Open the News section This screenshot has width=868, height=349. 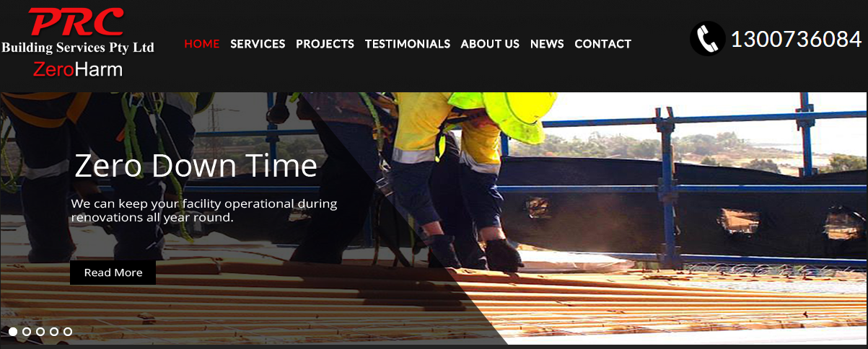(x=547, y=44)
